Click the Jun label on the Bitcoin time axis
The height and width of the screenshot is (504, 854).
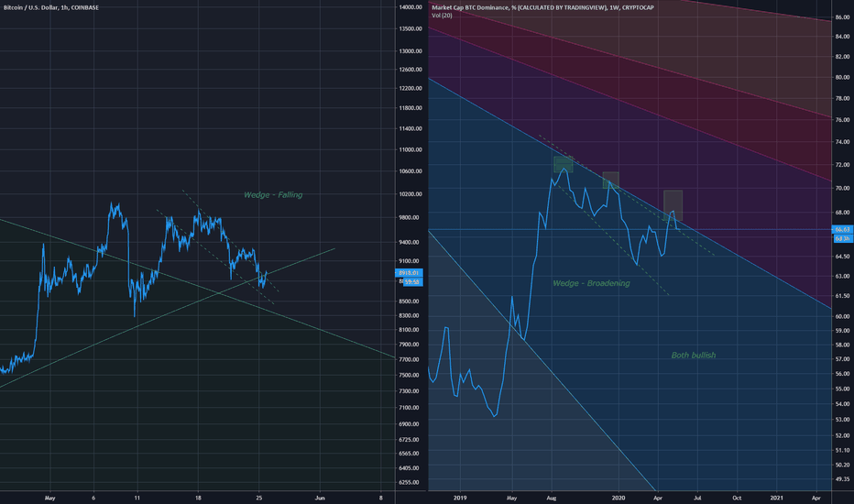click(x=320, y=498)
